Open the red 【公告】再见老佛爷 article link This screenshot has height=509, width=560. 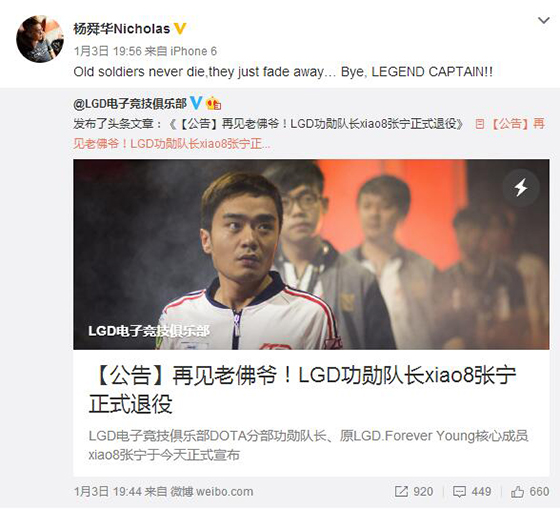(x=309, y=134)
